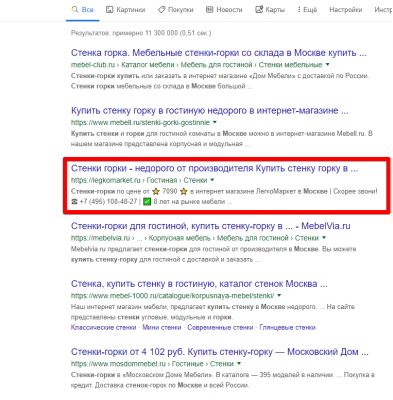Switch to the Покупки tab

pyautogui.click(x=176, y=10)
